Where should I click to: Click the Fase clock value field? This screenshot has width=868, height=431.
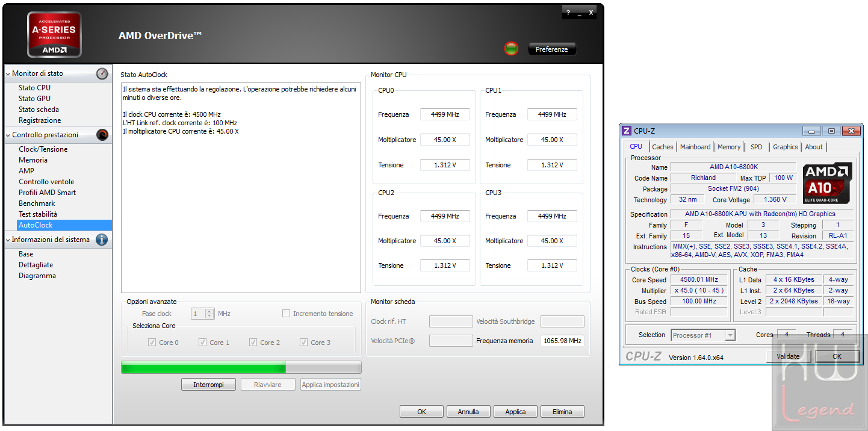click(198, 314)
